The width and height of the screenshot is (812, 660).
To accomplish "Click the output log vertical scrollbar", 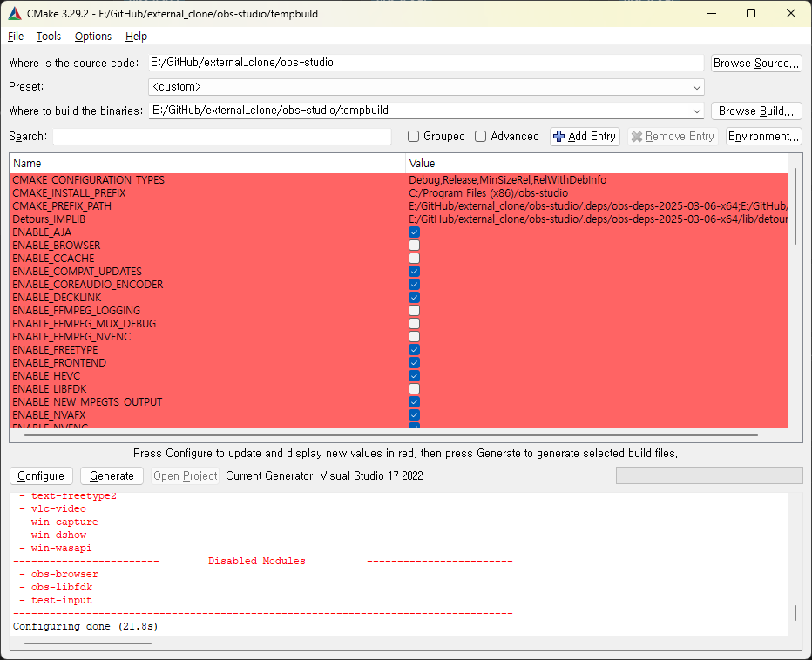I will point(795,613).
